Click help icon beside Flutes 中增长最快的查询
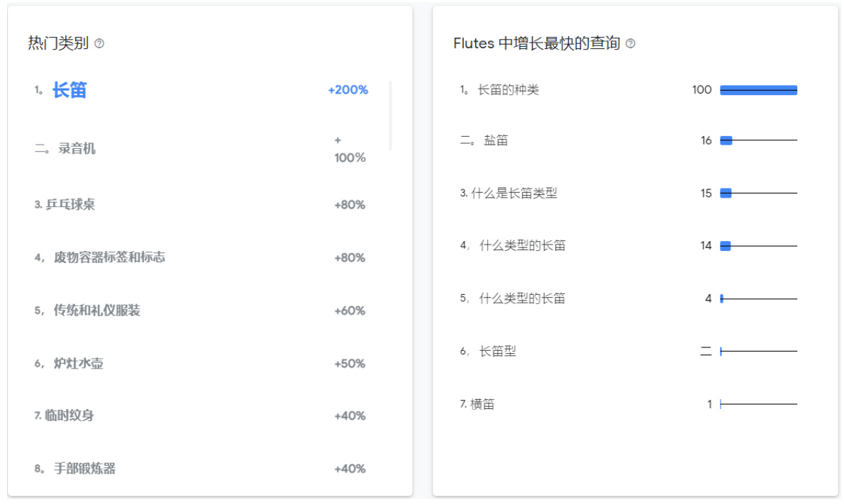Viewport: 844px width, 504px height. [x=631, y=43]
